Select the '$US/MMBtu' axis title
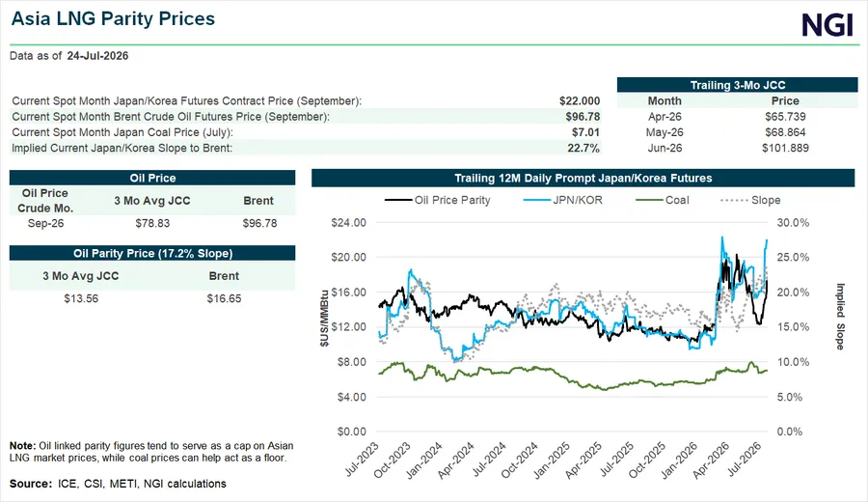Screen dimensions: 868x502 click(x=324, y=319)
